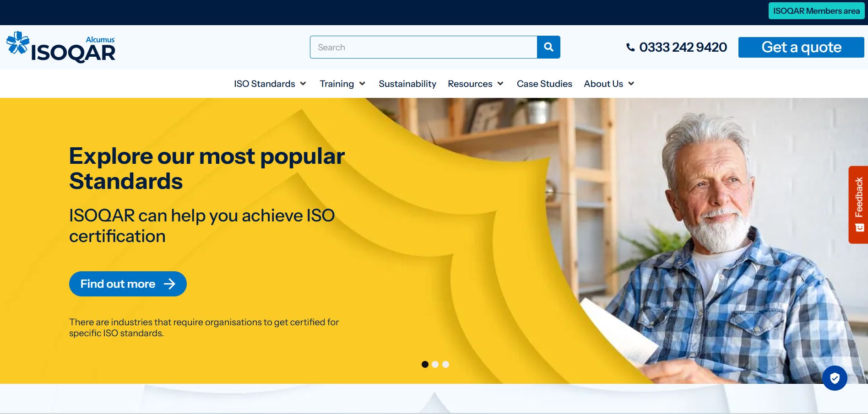Click the phone icon beside the number

click(x=630, y=47)
